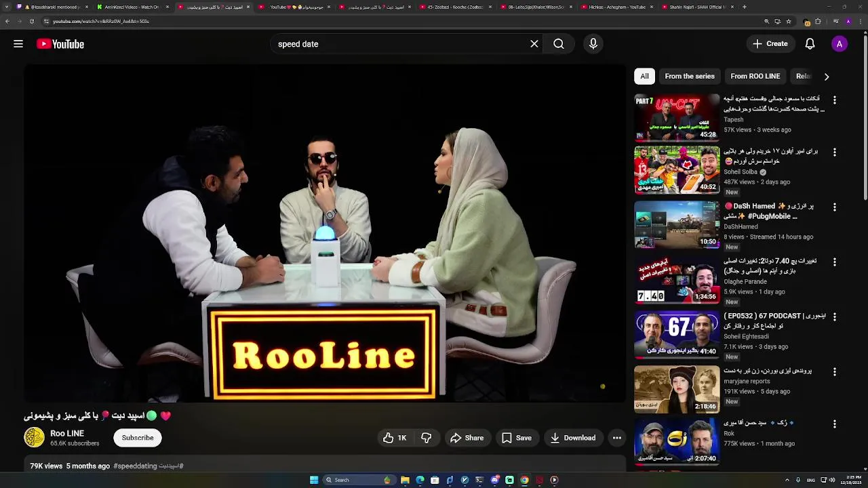The height and width of the screenshot is (488, 868).
Task: Open File Explorer from taskbar
Action: pos(405,480)
